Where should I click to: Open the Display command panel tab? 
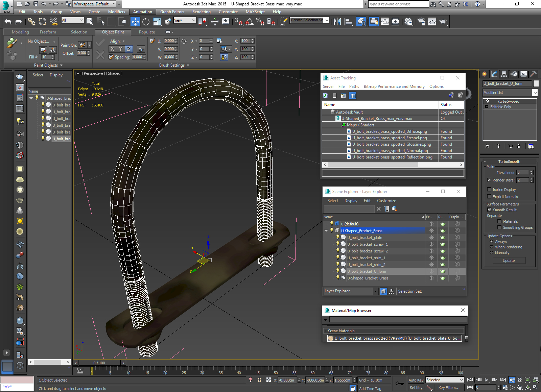pos(524,74)
